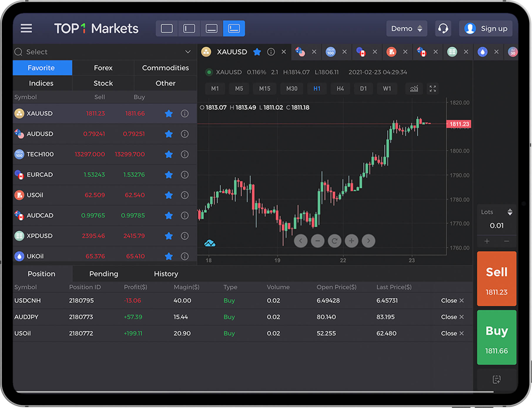
Task: Open the Demo account dropdown
Action: click(x=407, y=28)
